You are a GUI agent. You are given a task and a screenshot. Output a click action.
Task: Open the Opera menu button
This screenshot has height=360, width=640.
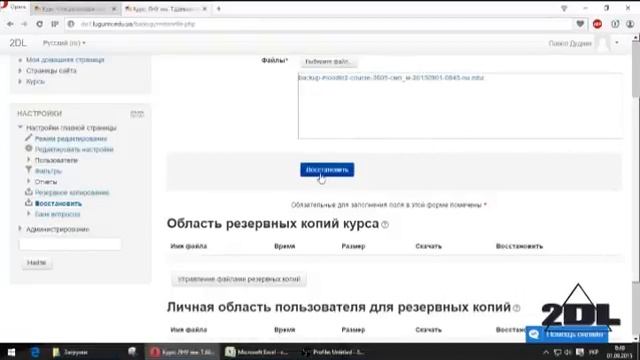coord(13,7)
